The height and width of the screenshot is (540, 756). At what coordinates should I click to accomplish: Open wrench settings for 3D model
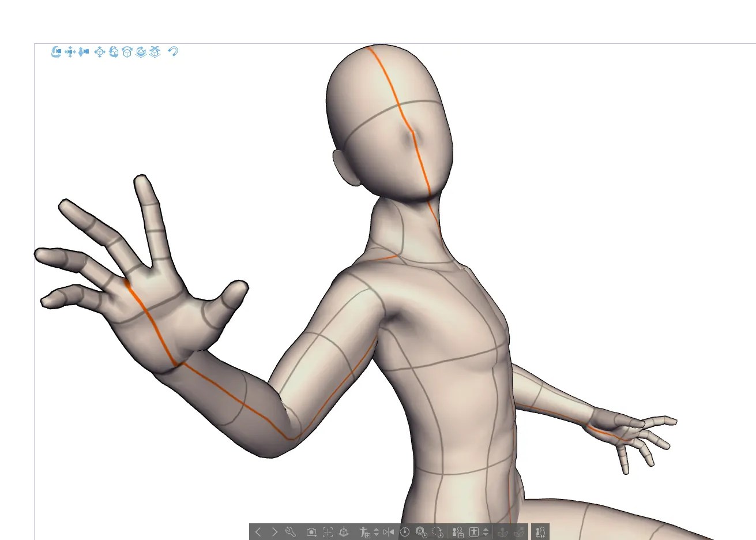point(291,532)
